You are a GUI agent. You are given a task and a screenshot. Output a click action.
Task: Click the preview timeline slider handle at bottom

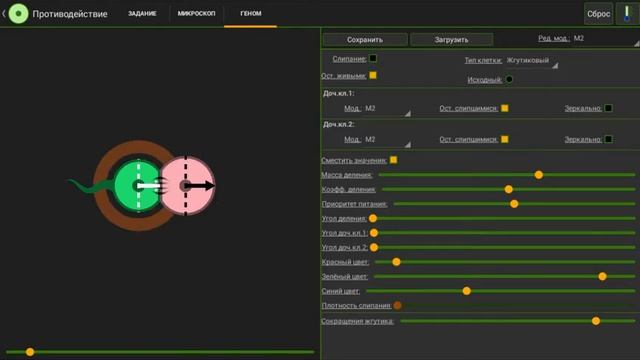30,352
